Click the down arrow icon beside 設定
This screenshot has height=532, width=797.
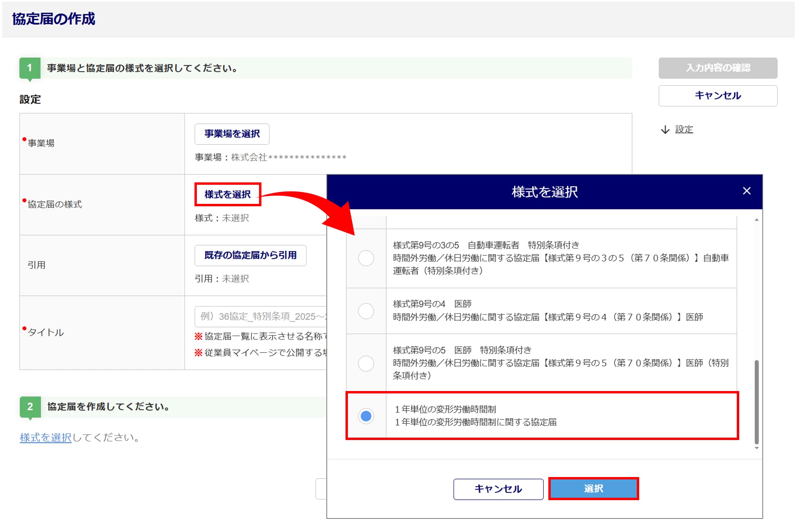(x=665, y=130)
